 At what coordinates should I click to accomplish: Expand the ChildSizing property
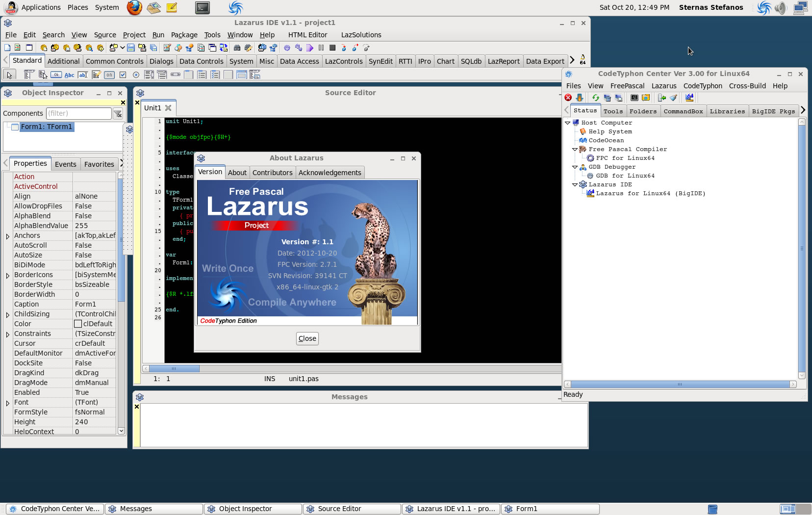click(8, 314)
